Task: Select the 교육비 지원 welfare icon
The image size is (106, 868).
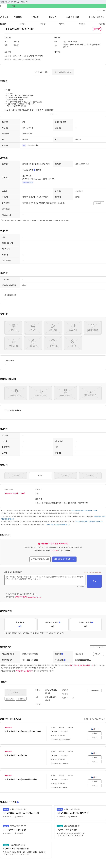Action: (x=73, y=327)
